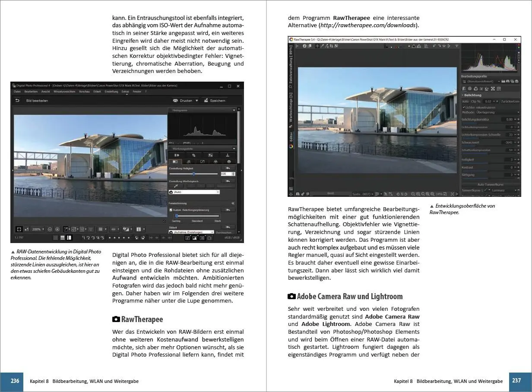This screenshot has width=532, height=392.
Task: Collapse the Werkzeugpalette panel header arrow
Action: 234,149
